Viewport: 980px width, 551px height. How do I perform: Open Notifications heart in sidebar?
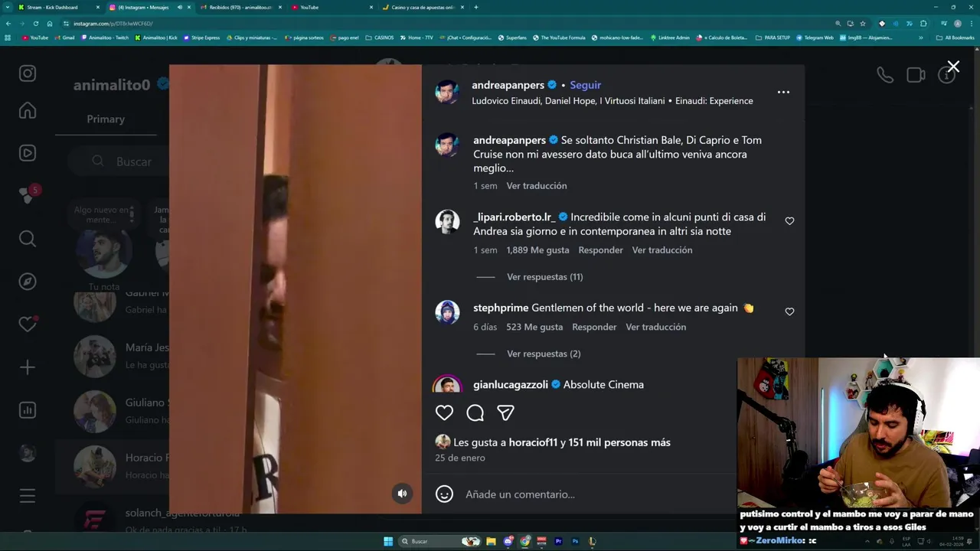point(28,324)
